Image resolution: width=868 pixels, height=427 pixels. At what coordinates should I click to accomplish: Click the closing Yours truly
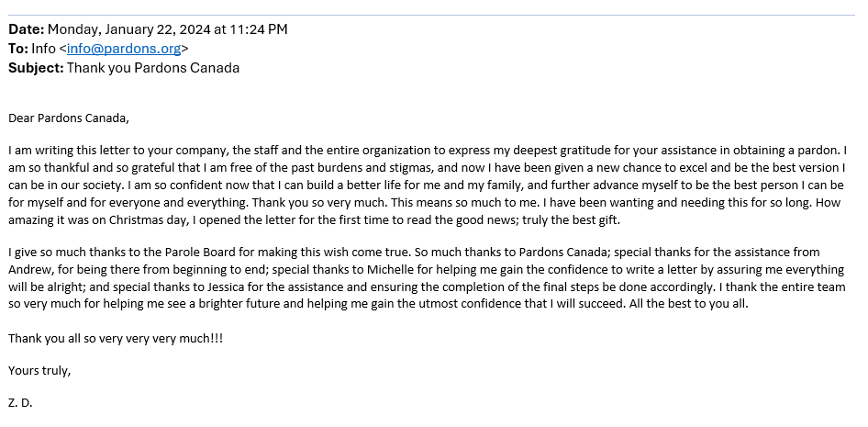click(x=39, y=371)
